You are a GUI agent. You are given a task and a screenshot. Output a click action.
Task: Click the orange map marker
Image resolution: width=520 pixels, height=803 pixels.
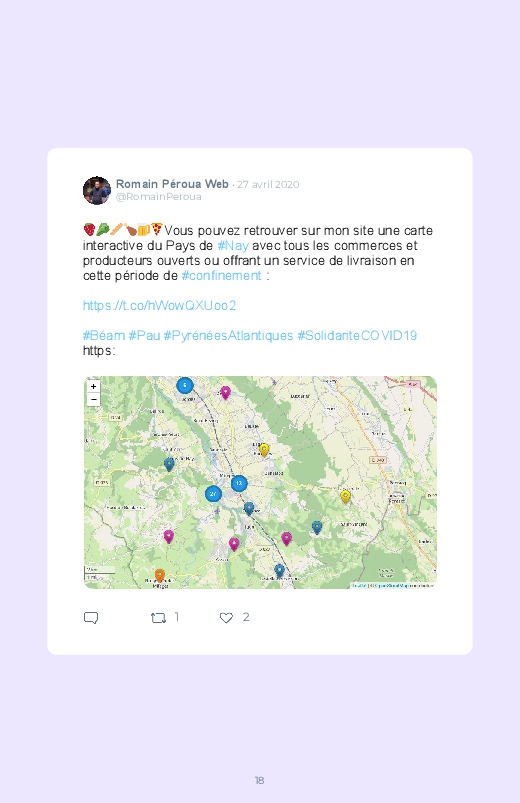tap(160, 576)
